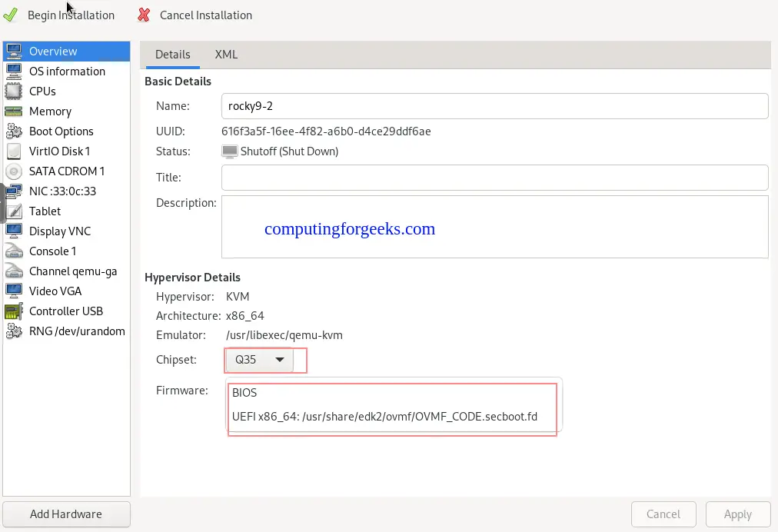Select Controller USB in the hardware list
778x532 pixels.
pyautogui.click(x=66, y=311)
